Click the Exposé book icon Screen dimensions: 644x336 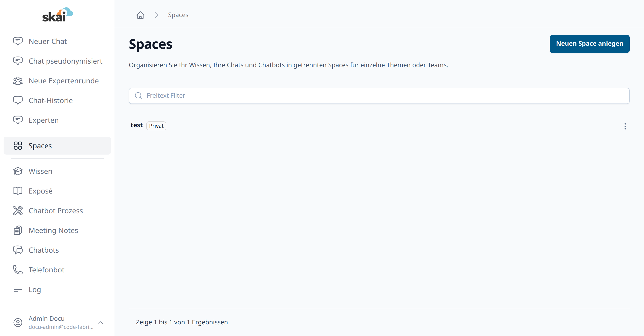coord(18,191)
